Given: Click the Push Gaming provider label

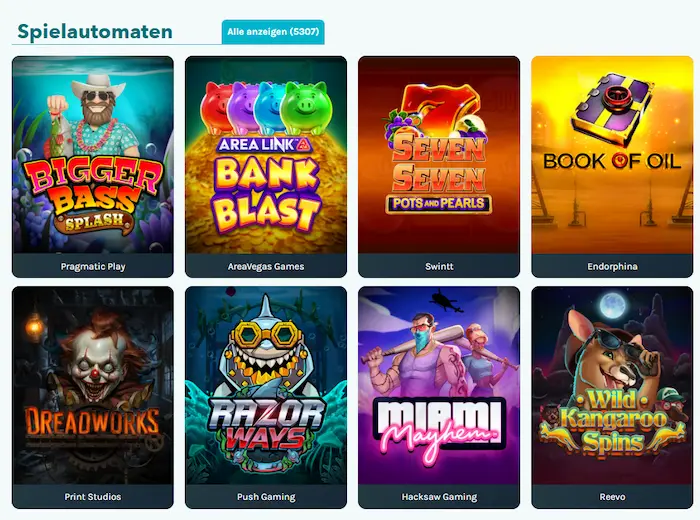Looking at the screenshot, I should (x=266, y=497).
